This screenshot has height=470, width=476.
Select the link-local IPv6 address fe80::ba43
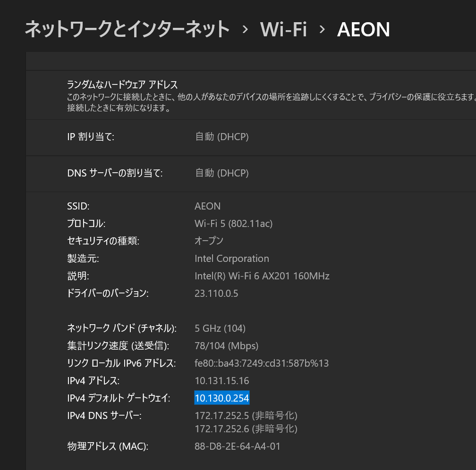[262, 363]
